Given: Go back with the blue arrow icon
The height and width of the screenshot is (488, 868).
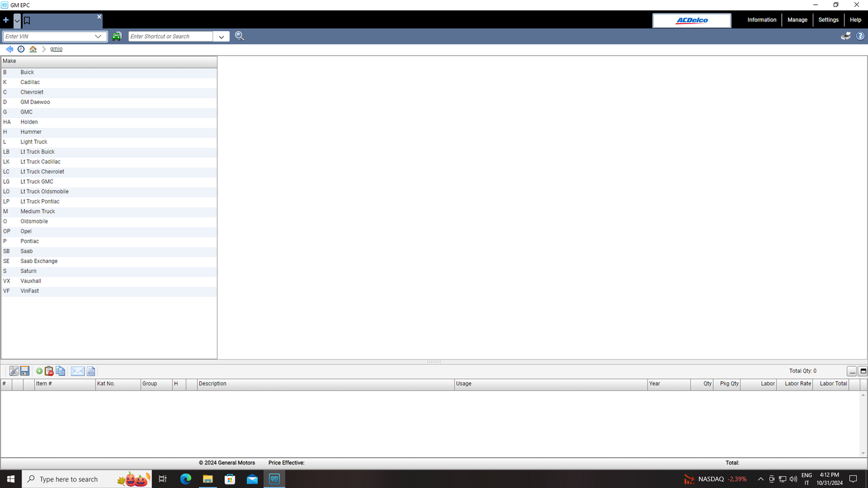Looking at the screenshot, I should 10,49.
